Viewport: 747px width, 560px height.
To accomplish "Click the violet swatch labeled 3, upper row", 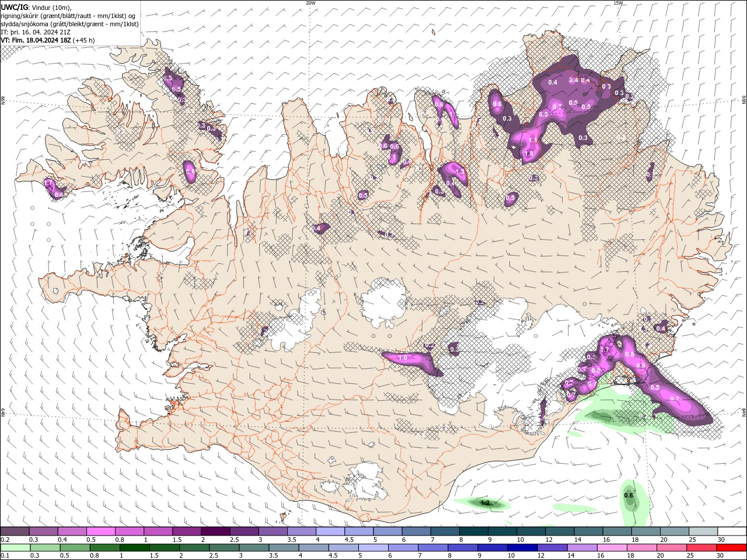I will click(x=273, y=531).
